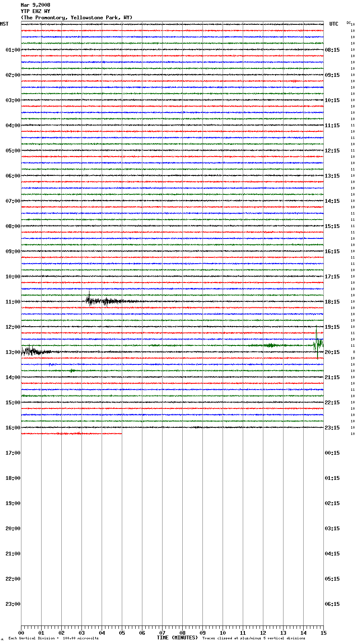Click 'Each Vertical Division = 100.00 microvolts' note
The width and height of the screenshot is (357, 644).
[53, 639]
